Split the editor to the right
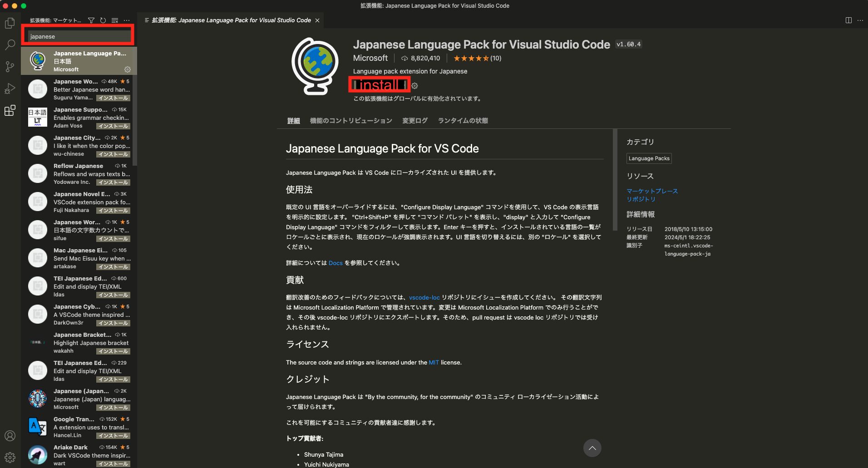The image size is (868, 468). (848, 20)
